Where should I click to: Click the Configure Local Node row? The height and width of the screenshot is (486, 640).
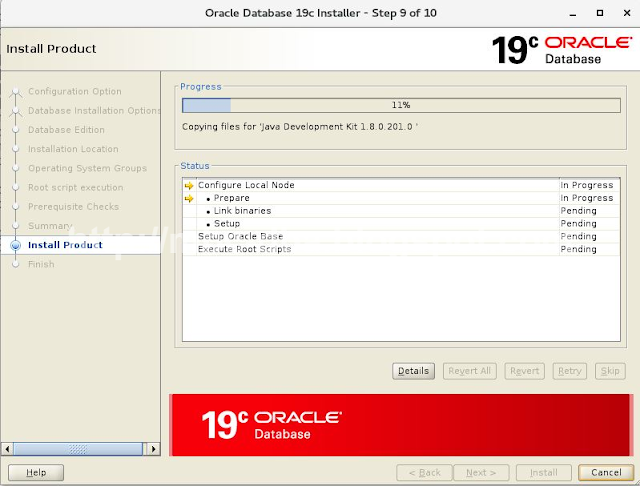401,185
